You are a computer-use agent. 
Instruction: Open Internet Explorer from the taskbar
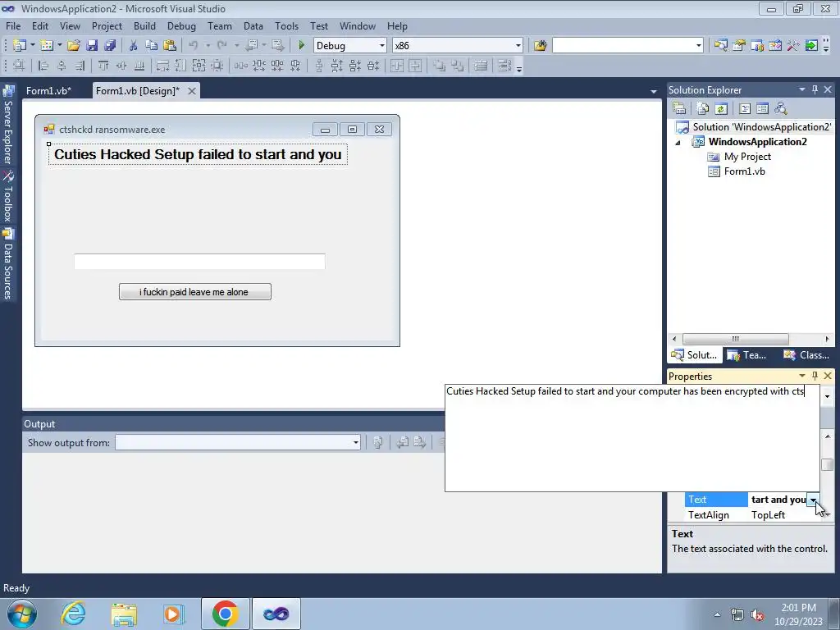pyautogui.click(x=73, y=614)
